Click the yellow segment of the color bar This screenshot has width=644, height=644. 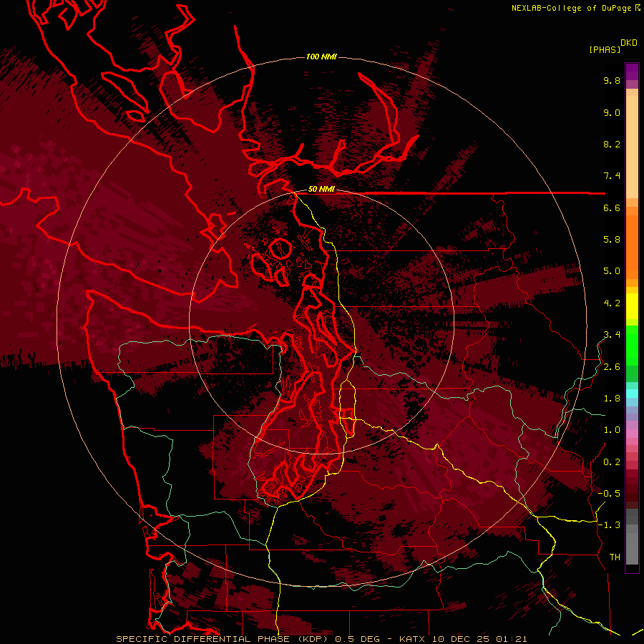[632, 306]
